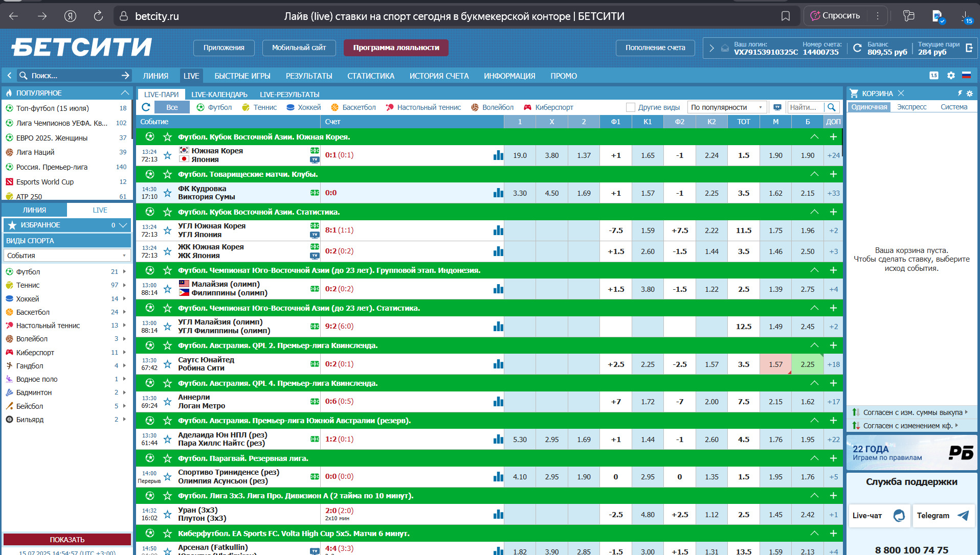The image size is (980, 555).
Task: Open the 1.5 odds format icon
Action: 934,76
